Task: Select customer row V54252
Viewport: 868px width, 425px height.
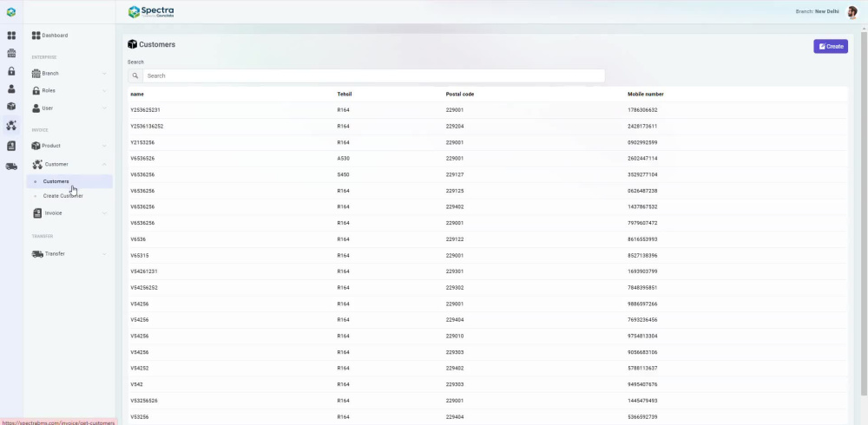Action: click(487, 369)
